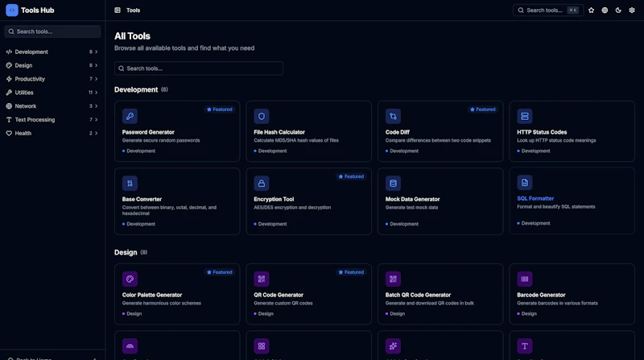The height and width of the screenshot is (360, 644).
Task: Open the Password Generator key icon
Action: tap(130, 116)
